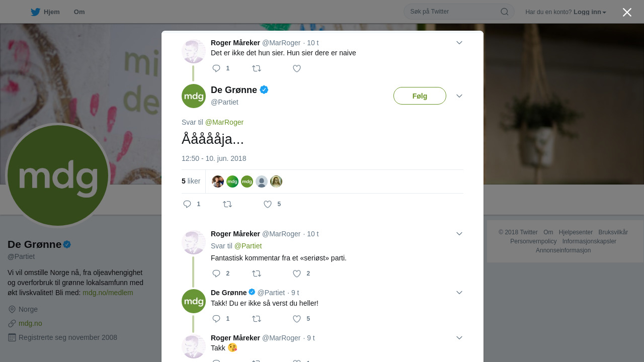
Task: Go to the Hjem tab
Action: click(45, 12)
